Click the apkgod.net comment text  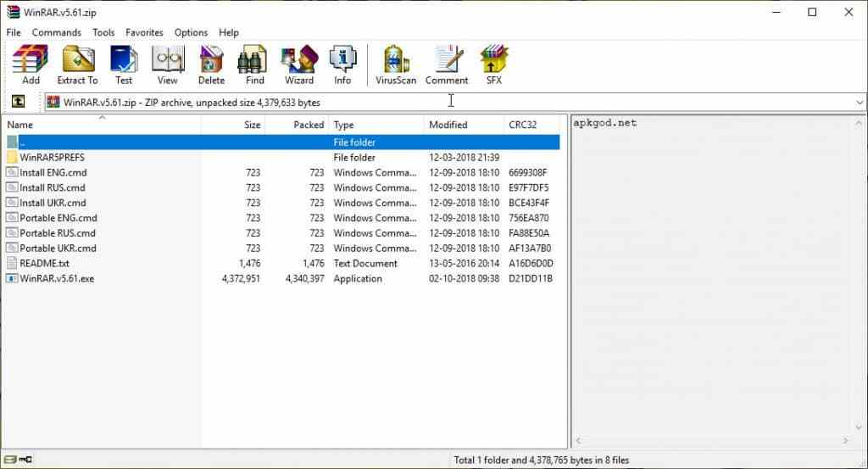(x=604, y=123)
